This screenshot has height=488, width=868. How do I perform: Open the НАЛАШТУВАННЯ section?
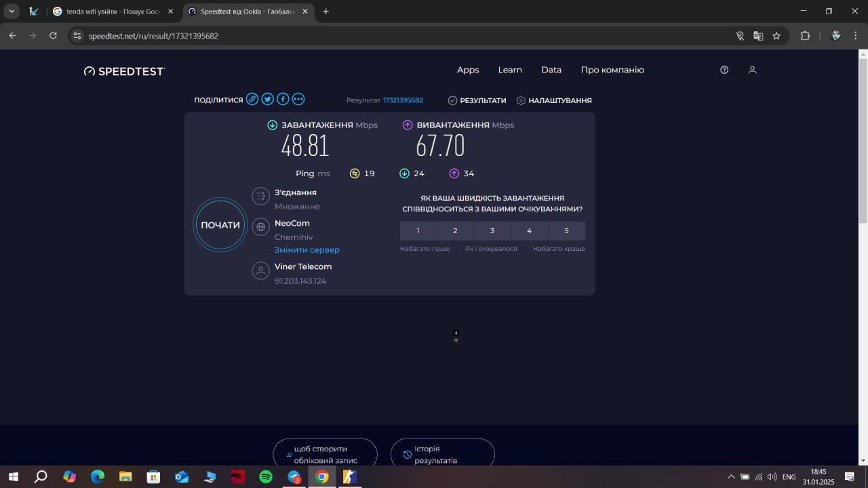coord(554,100)
